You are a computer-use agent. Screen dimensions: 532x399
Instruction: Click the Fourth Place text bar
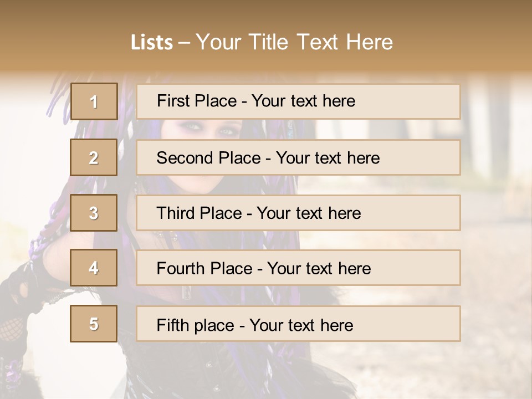coord(298,268)
